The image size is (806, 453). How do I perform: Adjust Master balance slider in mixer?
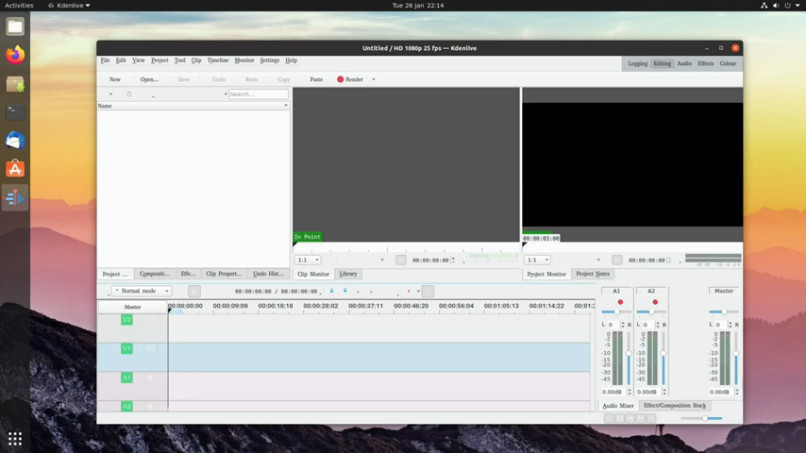(724, 312)
